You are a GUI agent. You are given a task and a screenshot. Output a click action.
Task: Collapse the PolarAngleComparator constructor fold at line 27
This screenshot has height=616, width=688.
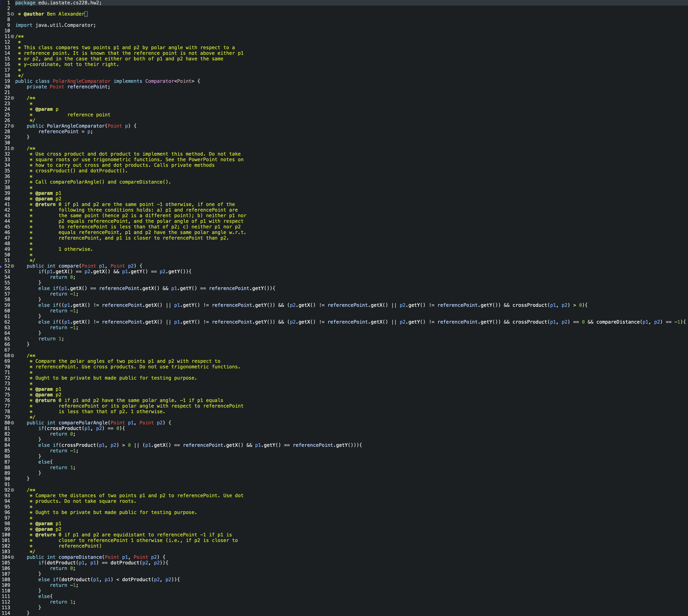pyautogui.click(x=13, y=126)
